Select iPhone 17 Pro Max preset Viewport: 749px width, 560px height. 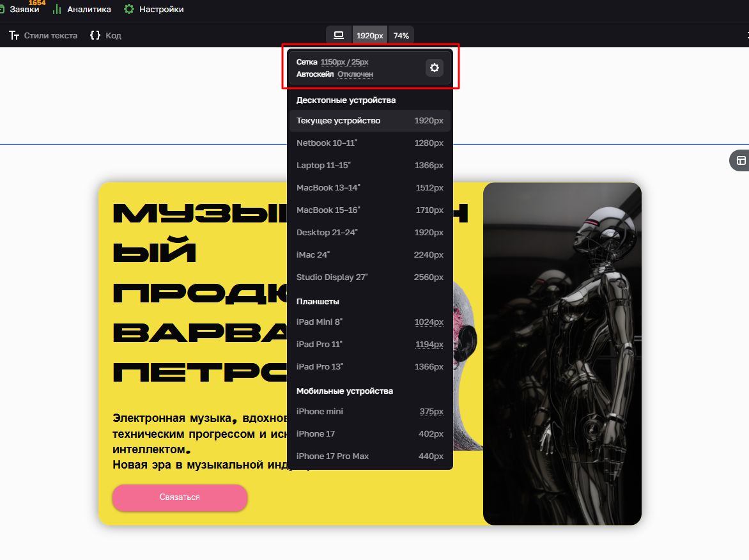(370, 456)
